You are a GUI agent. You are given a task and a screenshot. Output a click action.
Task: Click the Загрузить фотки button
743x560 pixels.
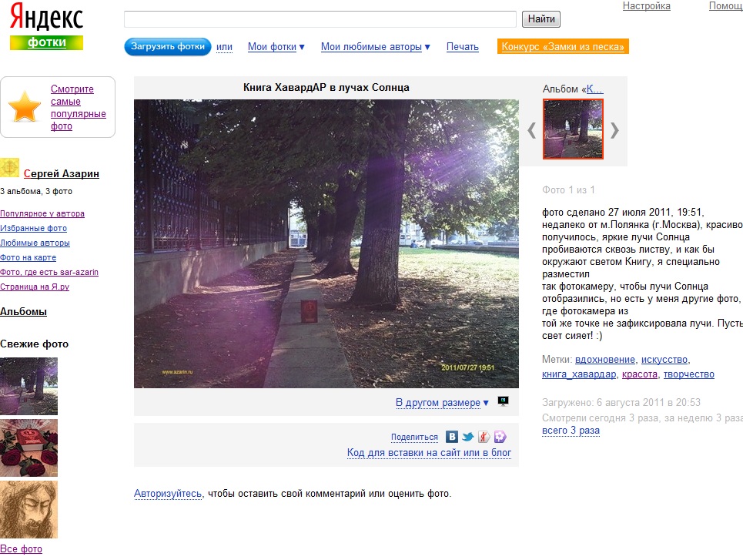click(x=168, y=46)
